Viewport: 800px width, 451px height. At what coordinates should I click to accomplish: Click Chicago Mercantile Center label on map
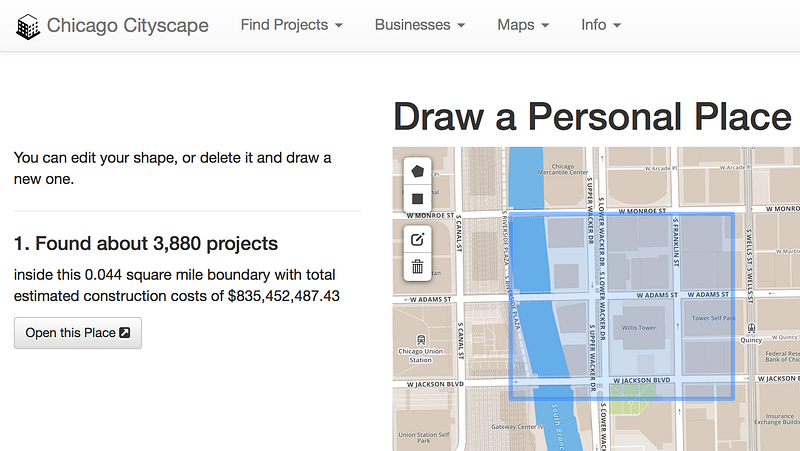tap(563, 169)
